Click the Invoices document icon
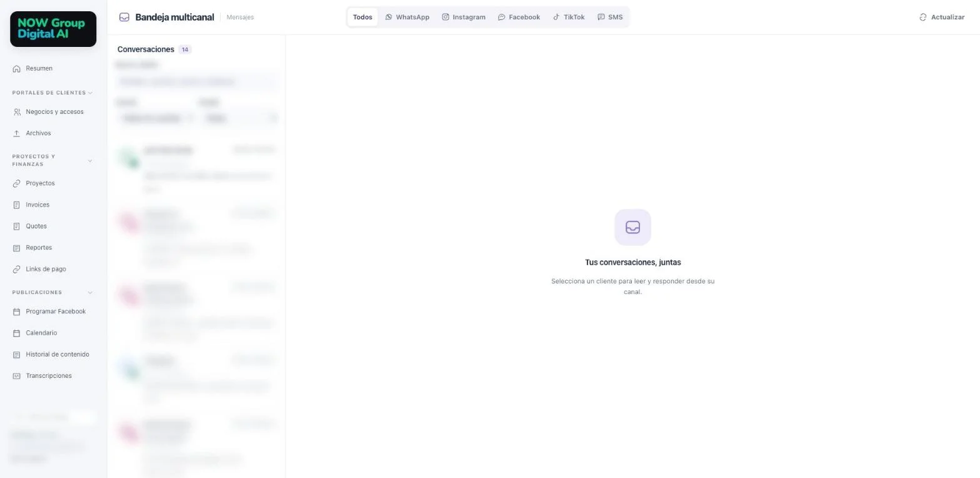Image resolution: width=980 pixels, height=478 pixels. (x=17, y=205)
